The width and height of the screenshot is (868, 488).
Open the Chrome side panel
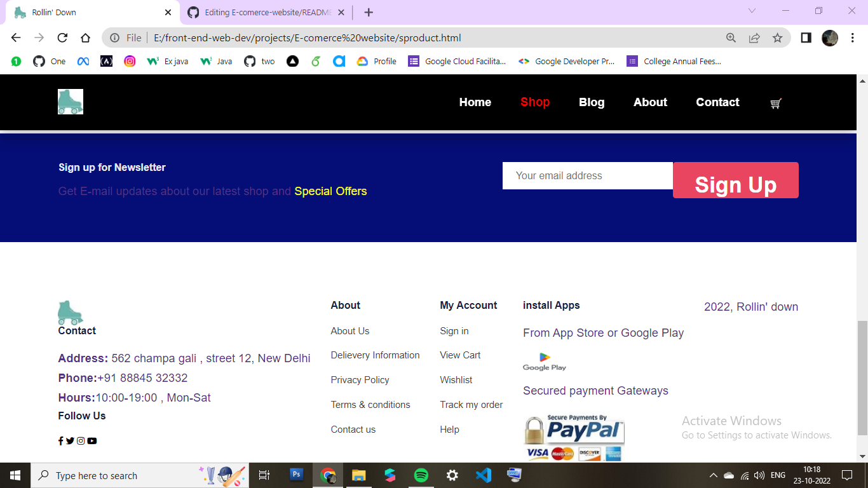pos(806,38)
